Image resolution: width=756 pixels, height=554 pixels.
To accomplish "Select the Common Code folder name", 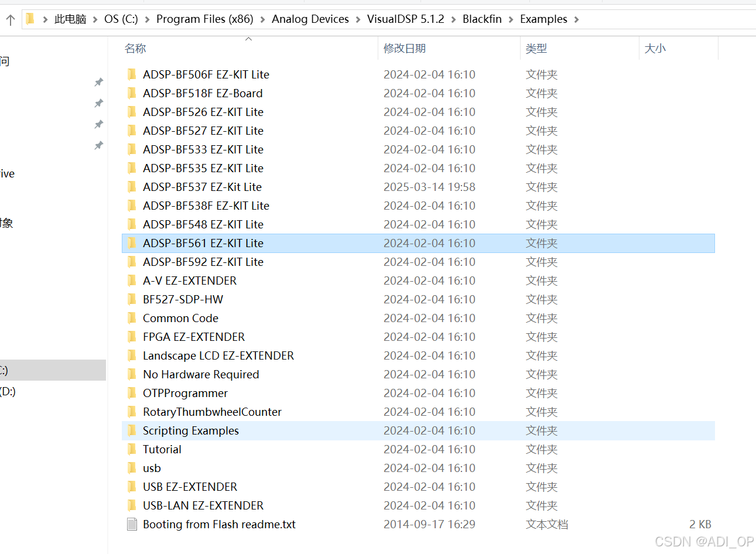I will [180, 318].
